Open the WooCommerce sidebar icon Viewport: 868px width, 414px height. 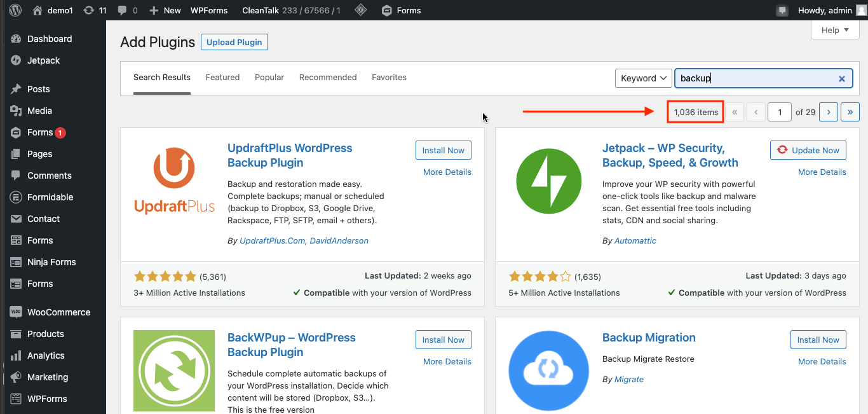tap(17, 312)
